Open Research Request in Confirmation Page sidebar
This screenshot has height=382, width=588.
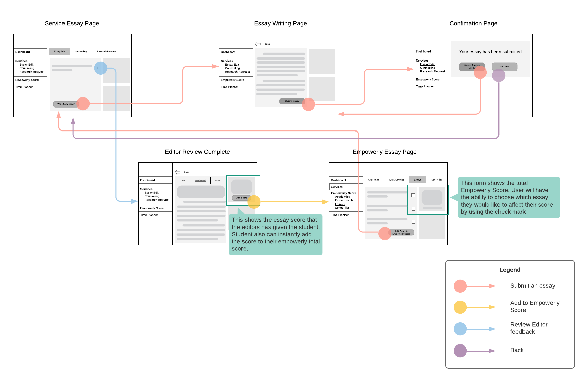point(433,71)
